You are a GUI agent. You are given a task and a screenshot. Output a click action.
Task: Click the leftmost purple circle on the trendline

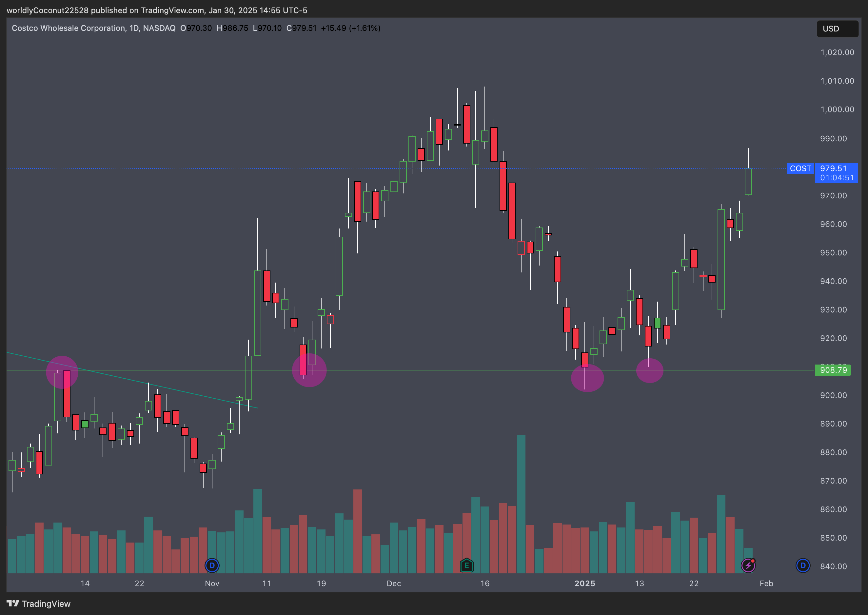click(62, 372)
